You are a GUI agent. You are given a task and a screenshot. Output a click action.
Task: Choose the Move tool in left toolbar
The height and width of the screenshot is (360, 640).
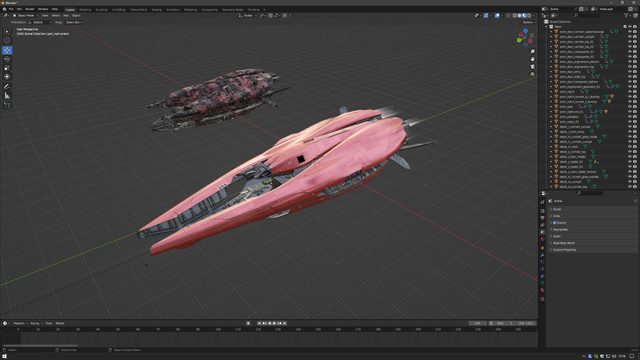tap(7, 50)
